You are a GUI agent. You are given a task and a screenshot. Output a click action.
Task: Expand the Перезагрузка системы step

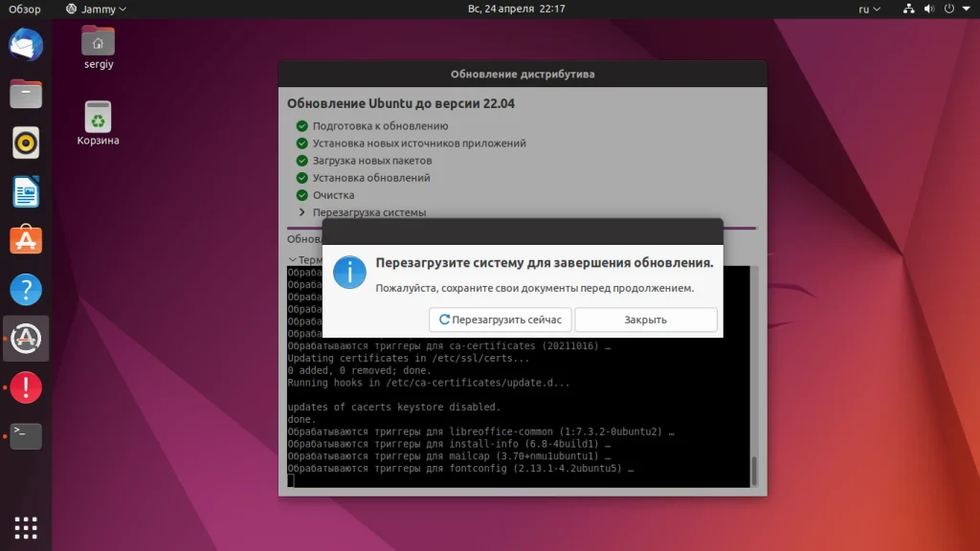click(304, 212)
